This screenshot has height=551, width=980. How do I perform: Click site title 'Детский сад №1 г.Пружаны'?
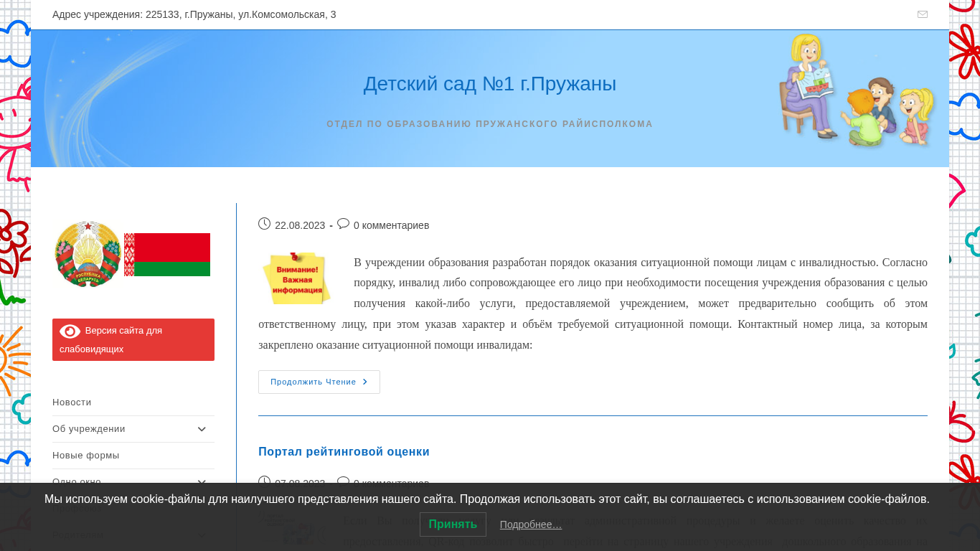[x=490, y=84]
